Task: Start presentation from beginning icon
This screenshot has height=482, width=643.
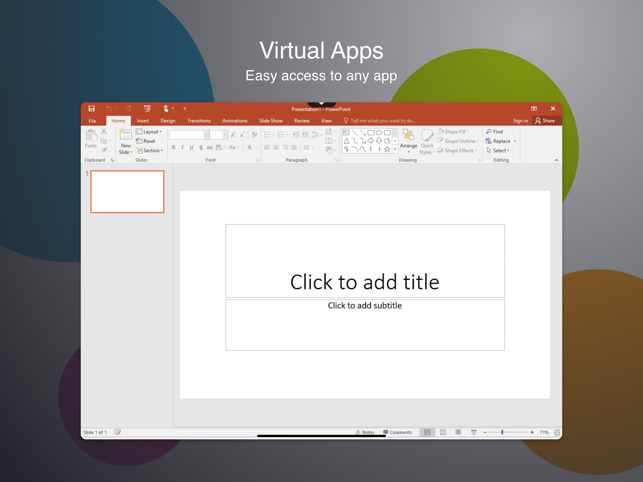Action: [x=147, y=108]
